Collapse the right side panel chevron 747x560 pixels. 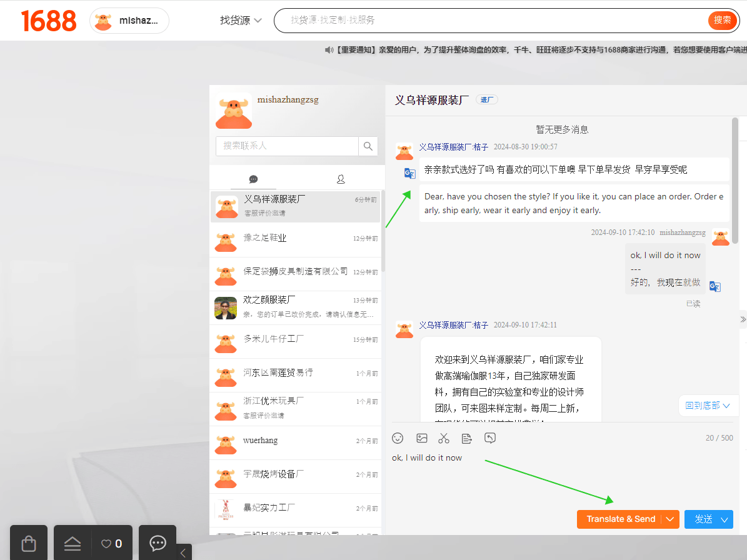tap(743, 319)
